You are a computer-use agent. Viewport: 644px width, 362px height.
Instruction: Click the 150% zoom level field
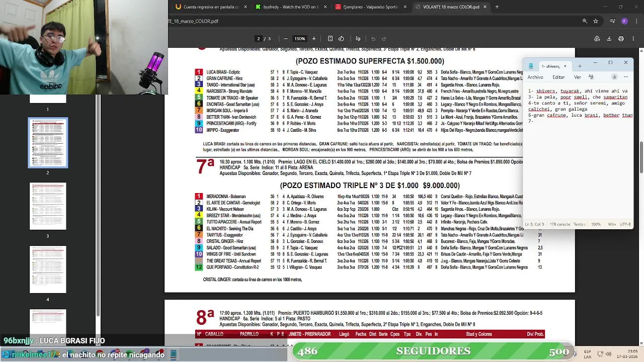pos(300,39)
